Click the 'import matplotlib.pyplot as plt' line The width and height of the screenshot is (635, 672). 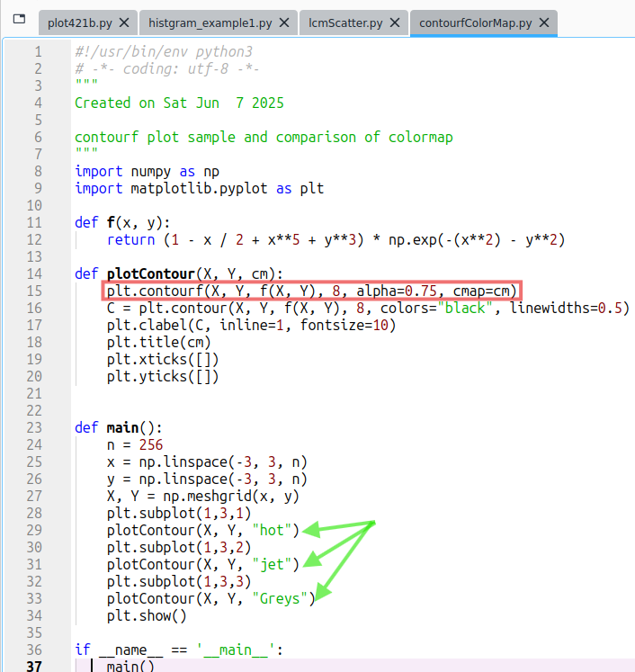pos(200,189)
